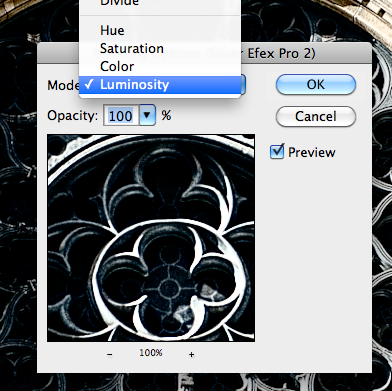Cancel the fade dialog
The image size is (392, 391).
tap(316, 116)
